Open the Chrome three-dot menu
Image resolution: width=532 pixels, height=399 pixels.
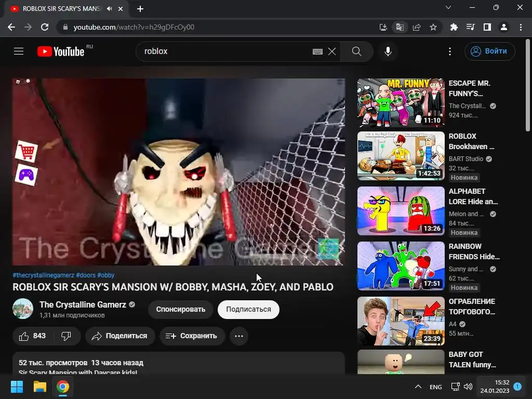521,27
